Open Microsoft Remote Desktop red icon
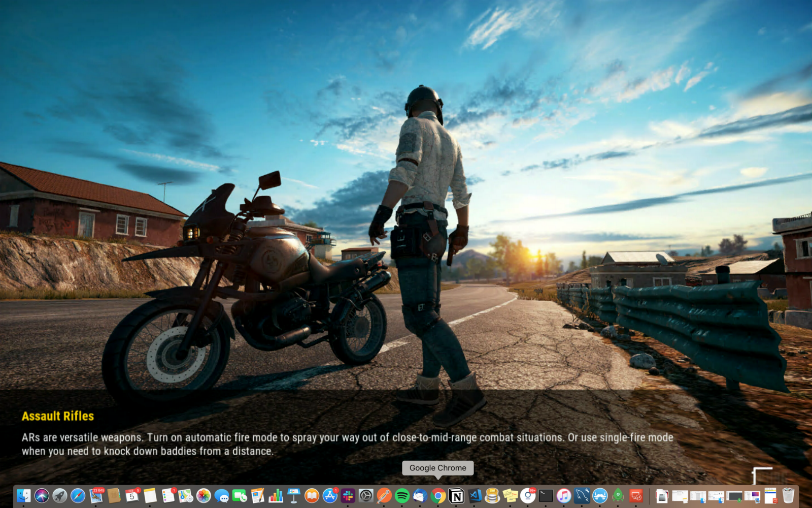The height and width of the screenshot is (508, 812). point(636,495)
